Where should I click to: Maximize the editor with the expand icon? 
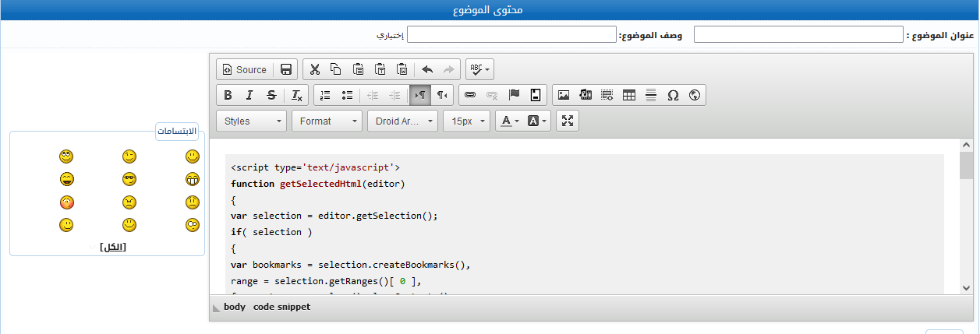[x=568, y=121]
